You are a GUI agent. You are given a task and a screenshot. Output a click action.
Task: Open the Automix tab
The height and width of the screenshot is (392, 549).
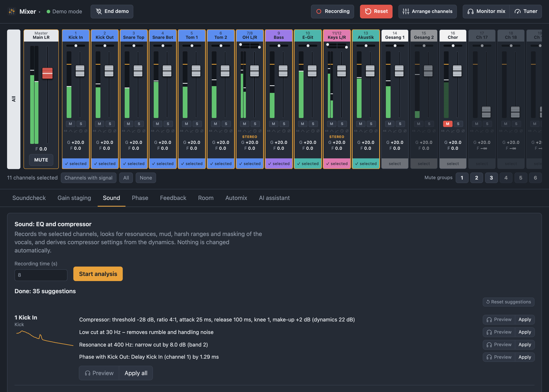pos(236,198)
